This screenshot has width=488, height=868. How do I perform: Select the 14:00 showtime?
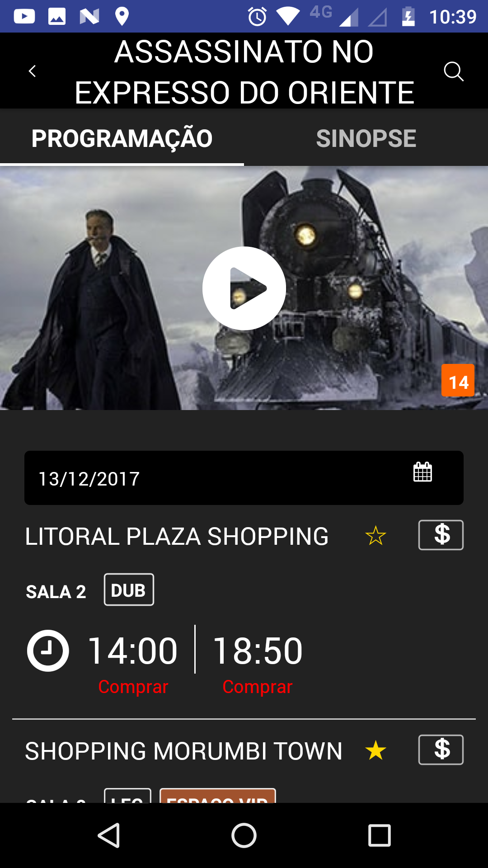133,651
